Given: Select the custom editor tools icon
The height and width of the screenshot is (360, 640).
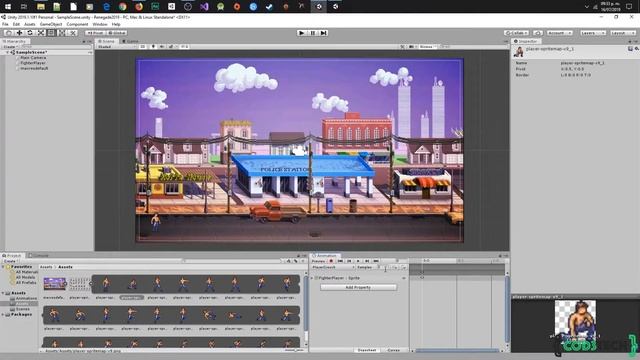Looking at the screenshot, I should (x=73, y=33).
